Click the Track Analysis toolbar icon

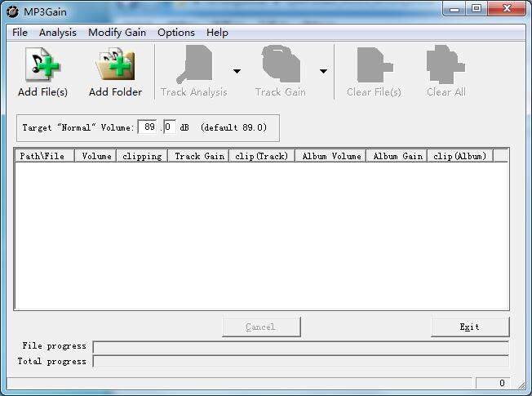(x=194, y=65)
